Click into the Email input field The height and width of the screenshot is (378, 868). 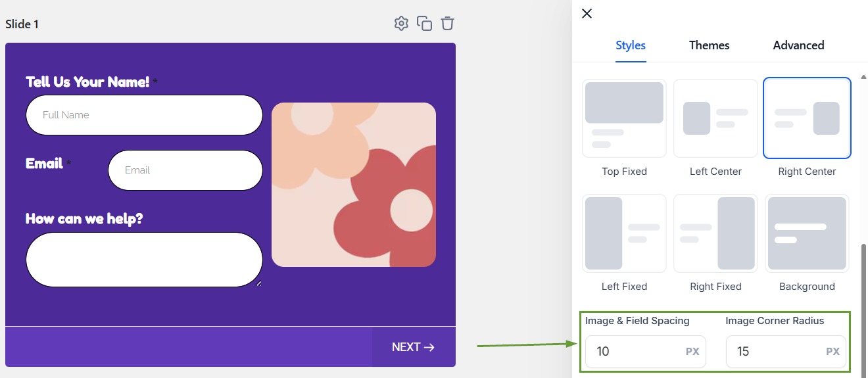[185, 170]
